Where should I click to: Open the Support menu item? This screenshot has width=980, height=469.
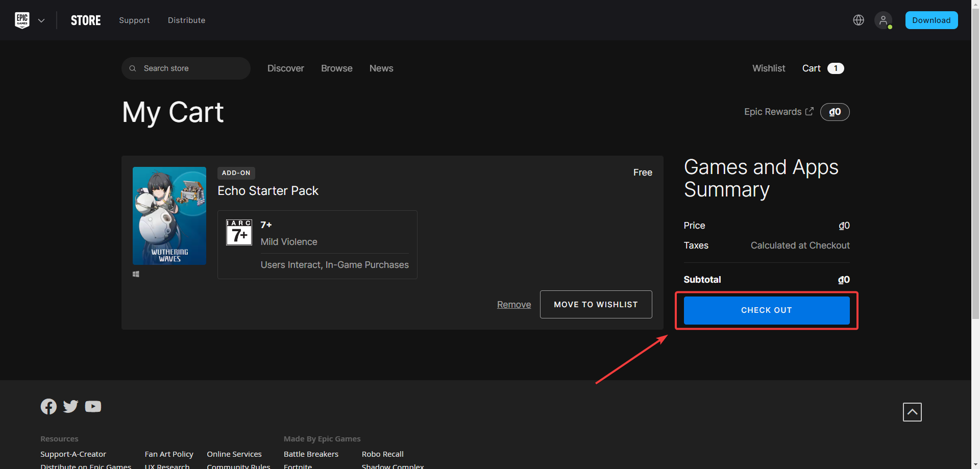point(134,20)
